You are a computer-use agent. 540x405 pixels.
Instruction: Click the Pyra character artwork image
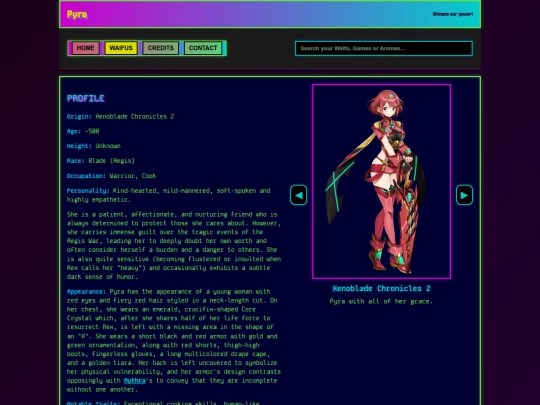(x=381, y=181)
